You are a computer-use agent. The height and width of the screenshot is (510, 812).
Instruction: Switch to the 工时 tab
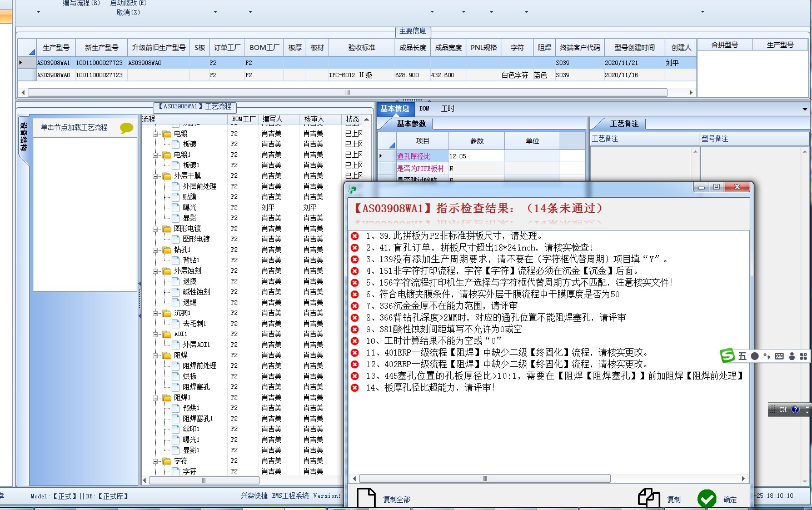tap(447, 109)
